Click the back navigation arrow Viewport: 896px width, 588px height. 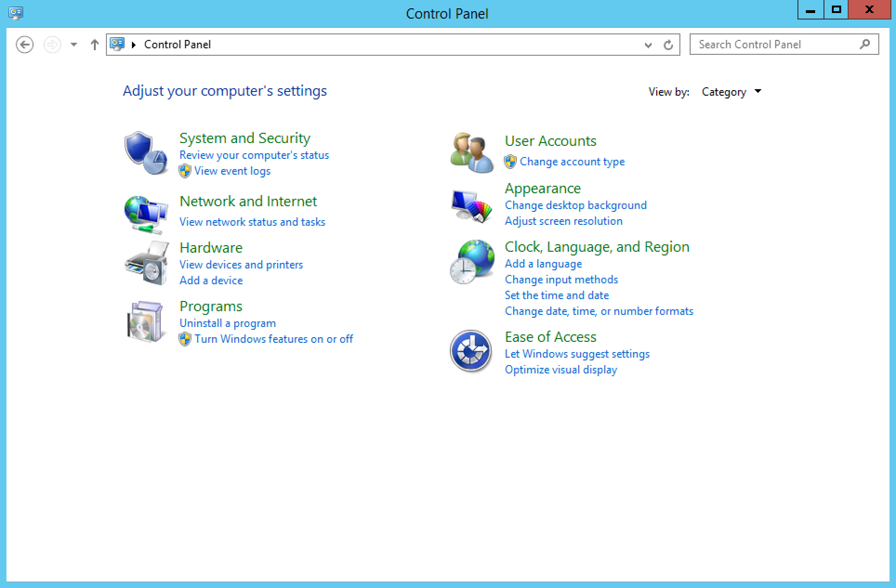[x=25, y=44]
